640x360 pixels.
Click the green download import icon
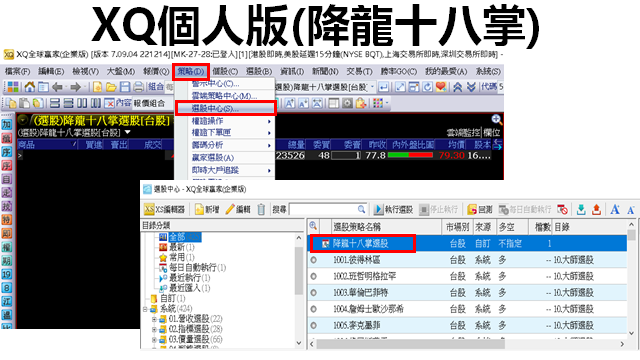pos(581,209)
